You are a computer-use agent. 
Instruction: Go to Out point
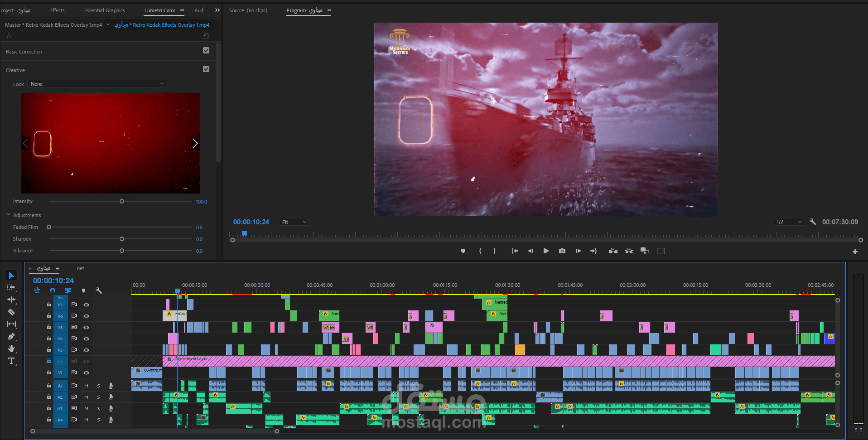(x=593, y=251)
